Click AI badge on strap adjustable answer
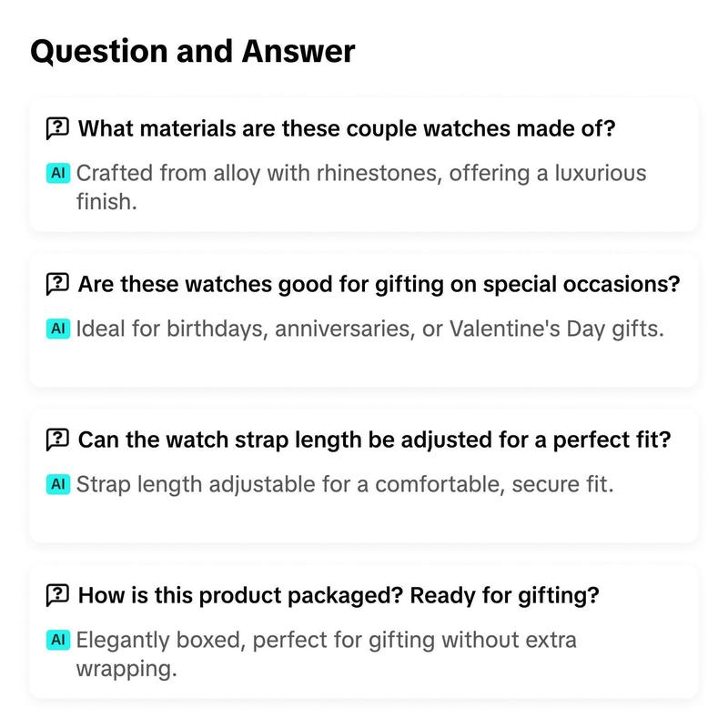Viewport: 728px width, 728px height. click(x=58, y=484)
